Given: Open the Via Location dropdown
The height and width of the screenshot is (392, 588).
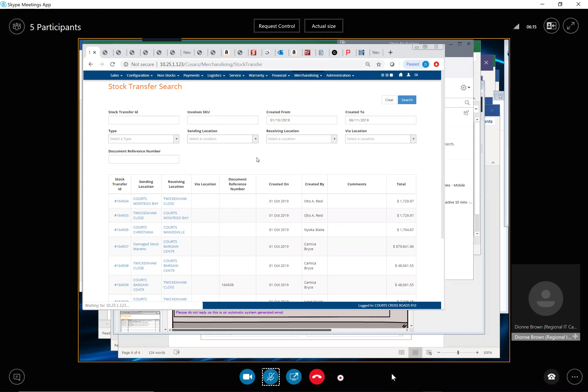Looking at the screenshot, I should 414,139.
